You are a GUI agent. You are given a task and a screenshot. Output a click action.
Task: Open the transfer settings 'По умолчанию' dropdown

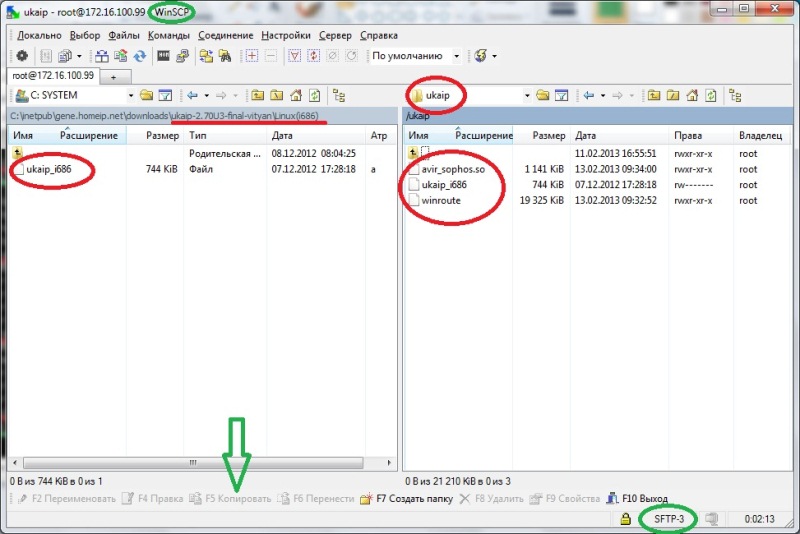point(457,56)
